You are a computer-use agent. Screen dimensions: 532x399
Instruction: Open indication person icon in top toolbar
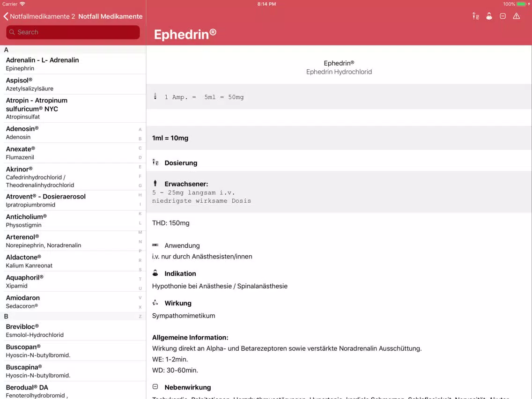(489, 16)
